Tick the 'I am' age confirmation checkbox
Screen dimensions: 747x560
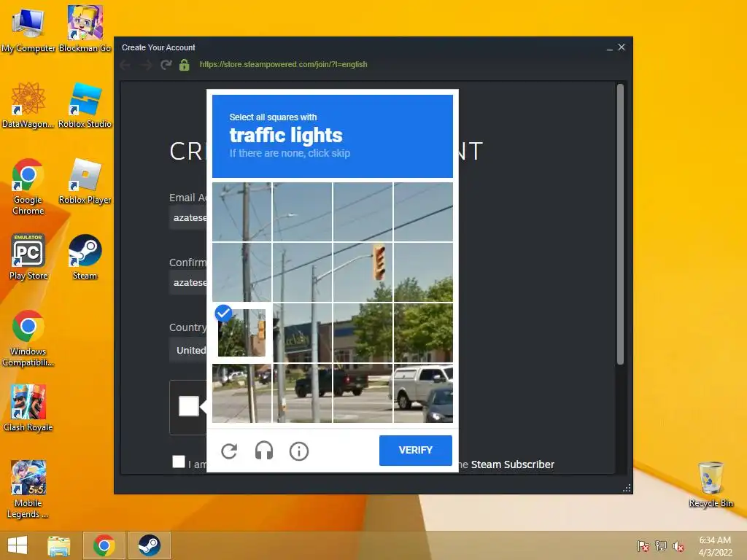(x=179, y=462)
